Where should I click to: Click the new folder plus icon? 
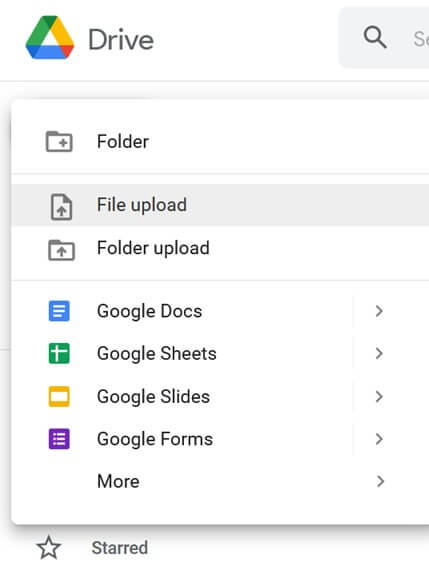point(59,141)
